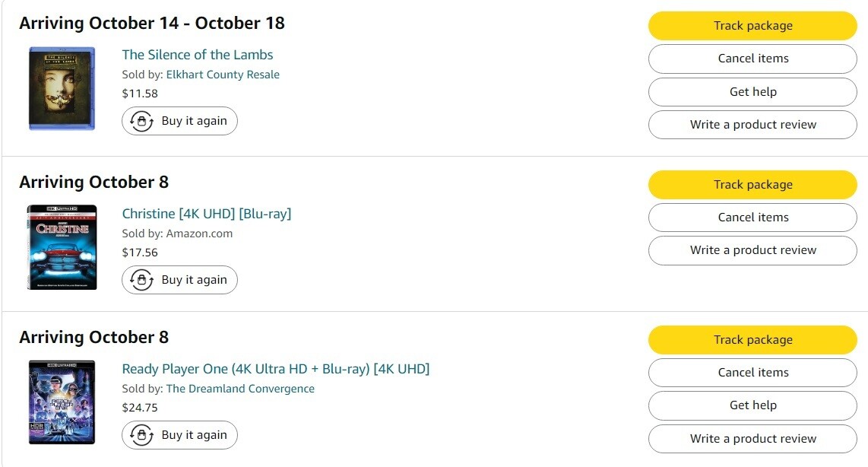Cancel the Christine Blu-ray order items

pos(752,218)
